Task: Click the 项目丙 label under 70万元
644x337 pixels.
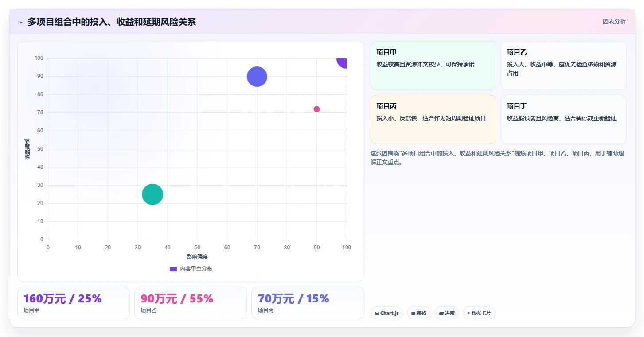Action: click(266, 310)
